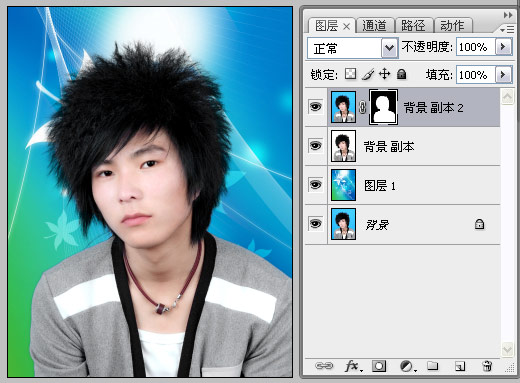Select the layer mask thumbnail of 背景 副本 2

click(x=383, y=107)
